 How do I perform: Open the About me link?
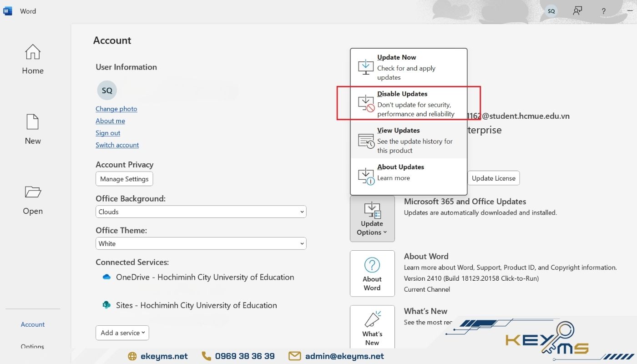[x=110, y=121]
